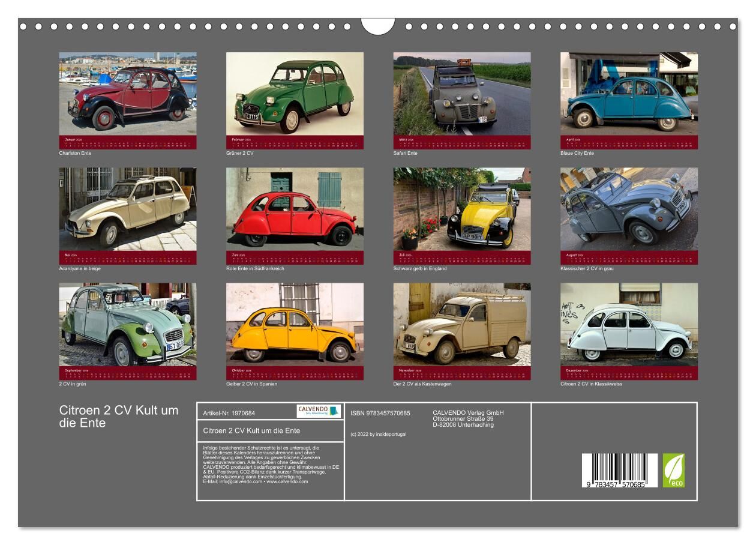The height and width of the screenshot is (545, 756).
Task: Open the grey Klassischer 2 CV image
Action: pos(629,209)
